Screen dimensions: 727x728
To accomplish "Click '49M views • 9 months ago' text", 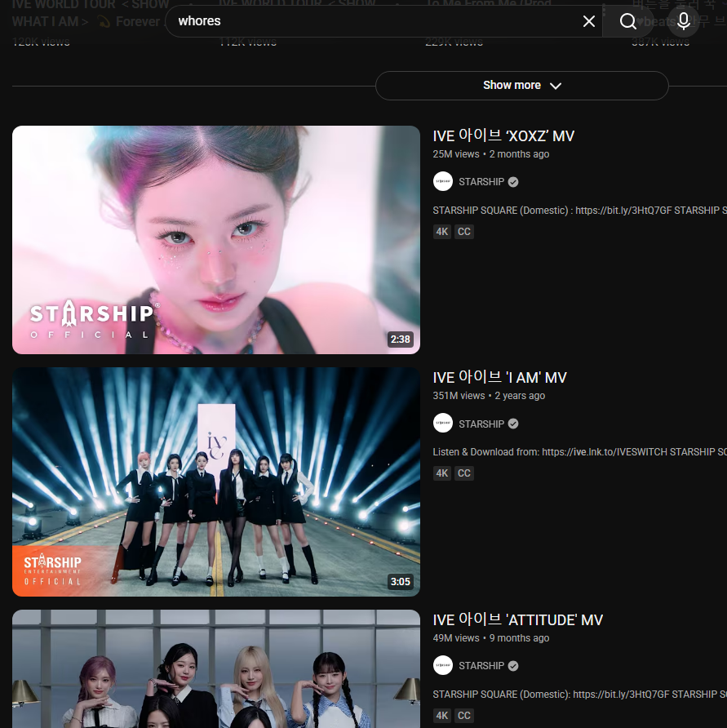I will pos(490,638).
